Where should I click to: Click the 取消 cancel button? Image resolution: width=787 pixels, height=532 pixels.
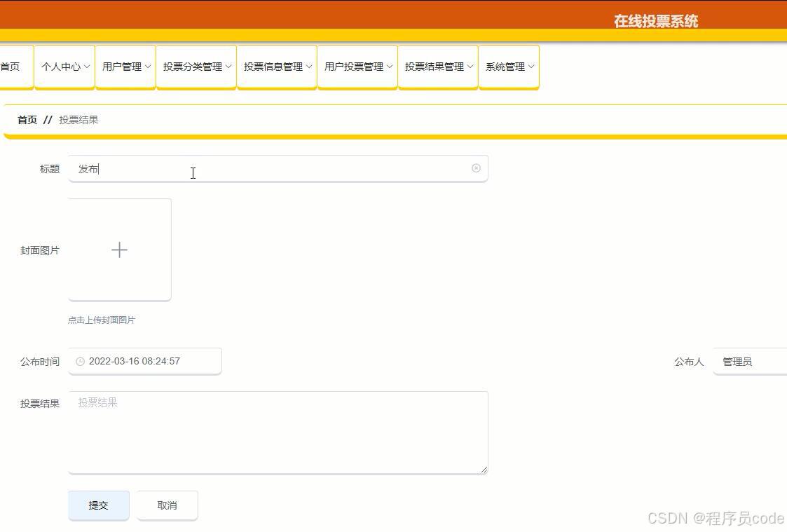(x=167, y=505)
